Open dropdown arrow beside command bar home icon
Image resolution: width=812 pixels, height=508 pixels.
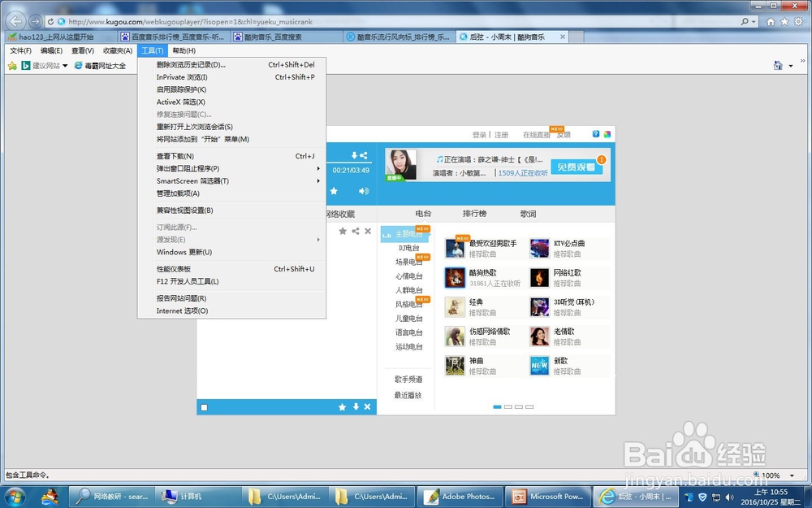[791, 66]
